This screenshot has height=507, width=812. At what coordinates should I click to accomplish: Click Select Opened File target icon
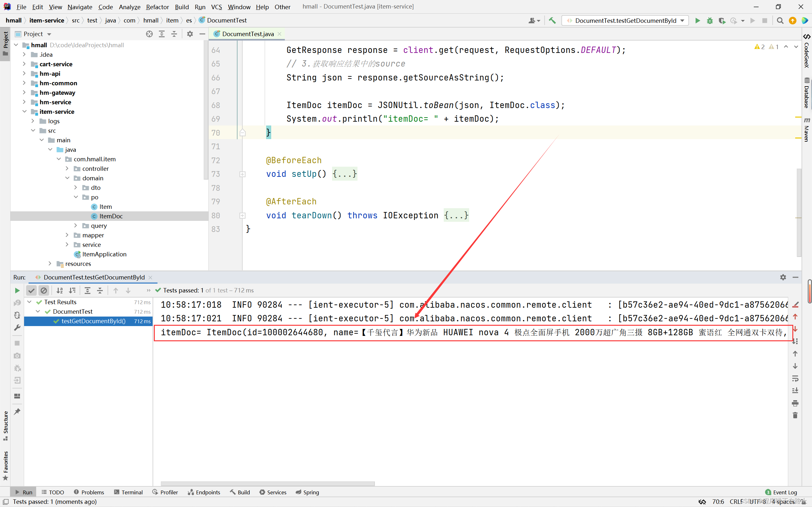tap(149, 34)
